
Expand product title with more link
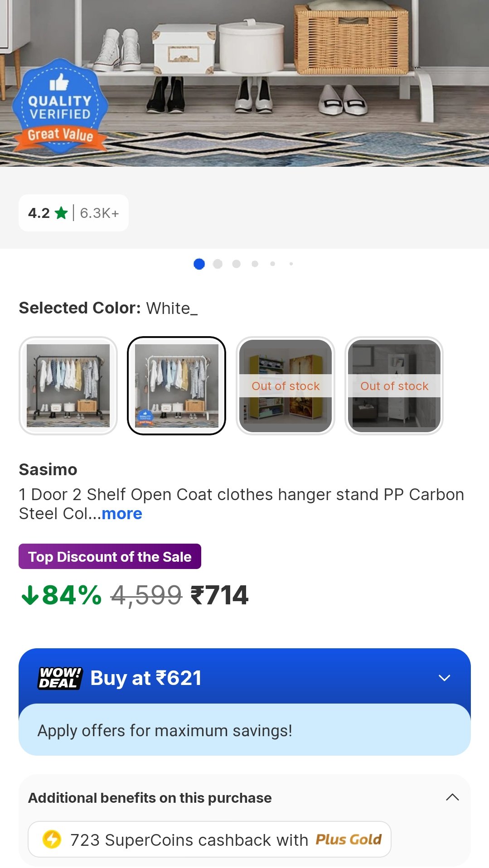[x=122, y=514]
